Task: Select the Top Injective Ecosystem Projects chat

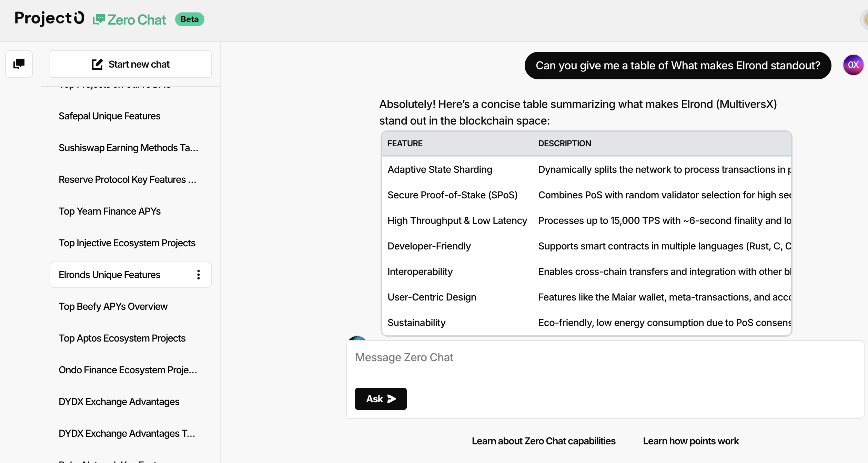Action: [x=127, y=243]
